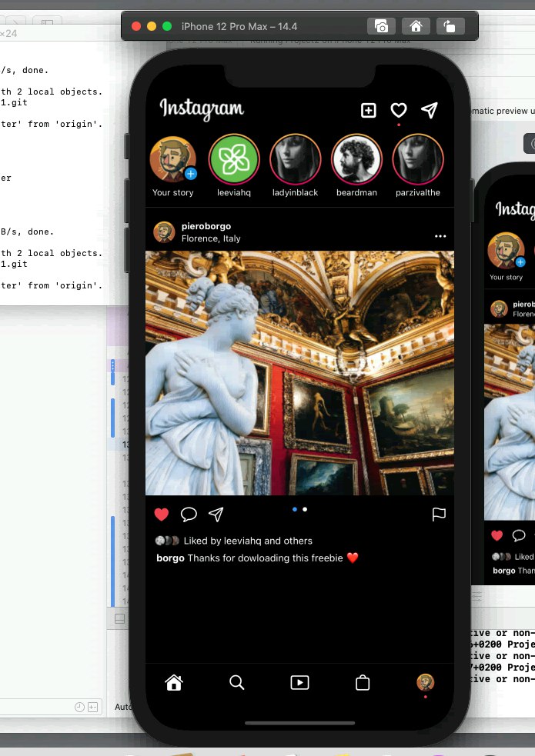Viewport: 535px width, 756px height.
Task: Click grid icon in Xcode bottom-left bar
Action: (92, 707)
